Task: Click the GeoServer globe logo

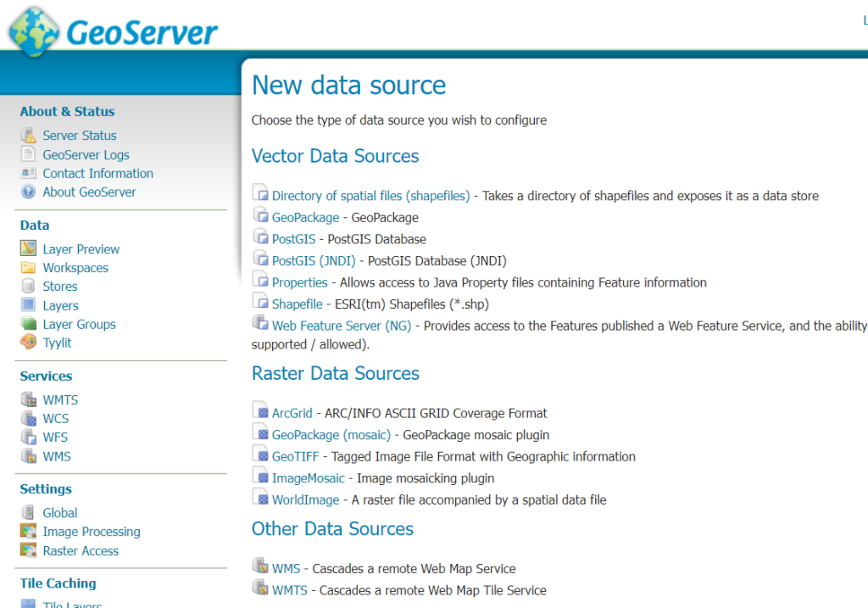Action: point(34,31)
